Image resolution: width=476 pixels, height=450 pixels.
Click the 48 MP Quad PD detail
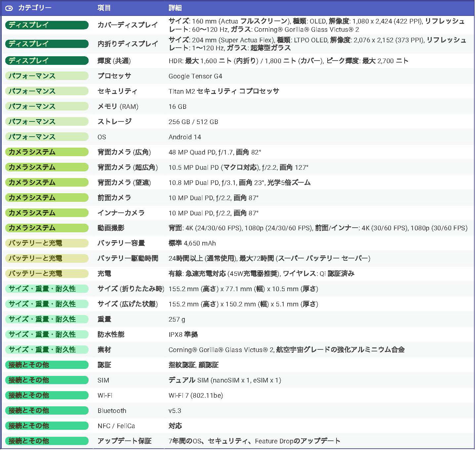(x=215, y=152)
